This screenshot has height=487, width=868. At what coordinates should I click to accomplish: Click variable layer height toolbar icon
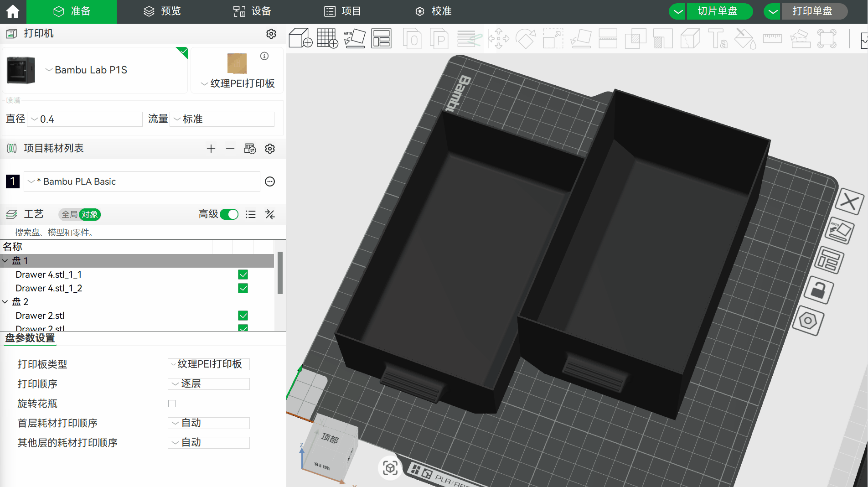point(469,39)
